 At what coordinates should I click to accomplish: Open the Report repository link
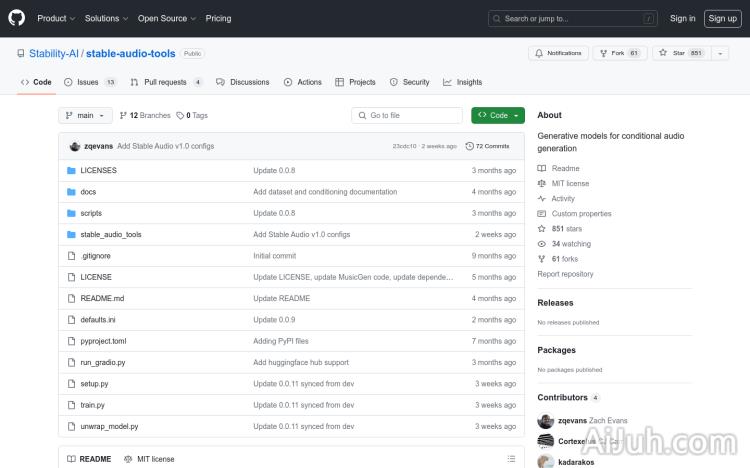565,274
